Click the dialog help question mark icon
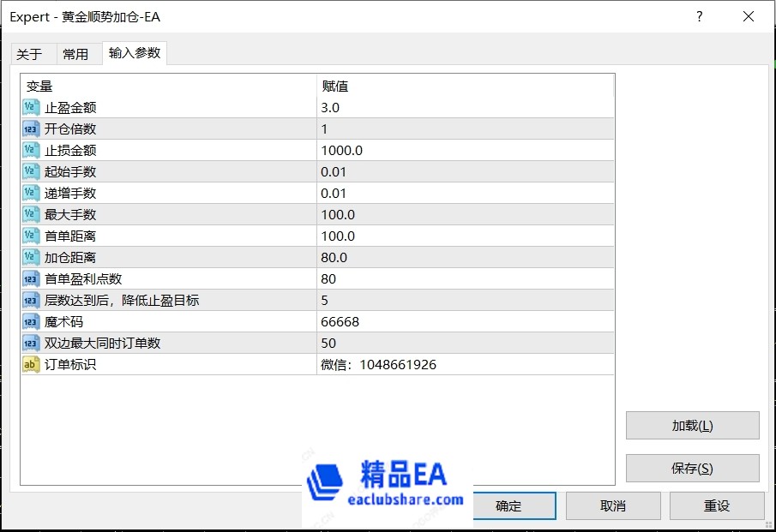 tap(699, 16)
